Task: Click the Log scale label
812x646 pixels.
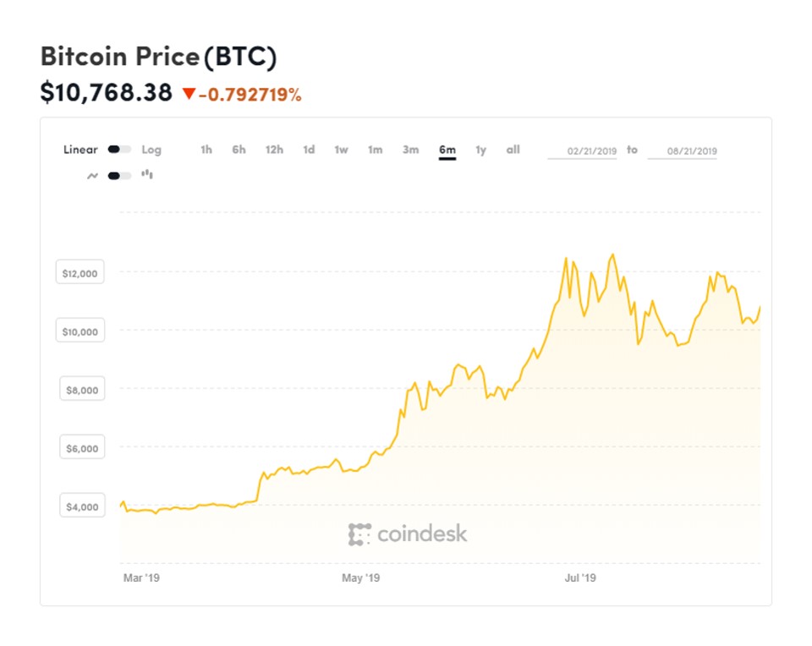Action: [x=151, y=150]
